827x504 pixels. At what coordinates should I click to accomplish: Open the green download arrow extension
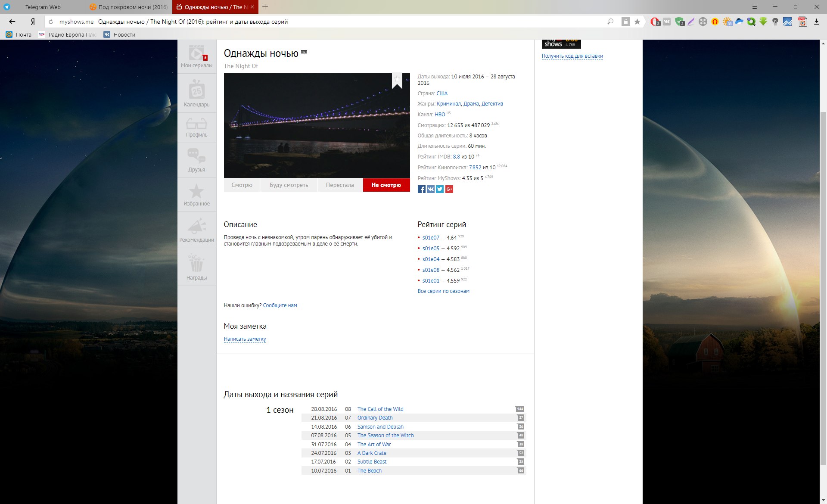click(x=763, y=22)
